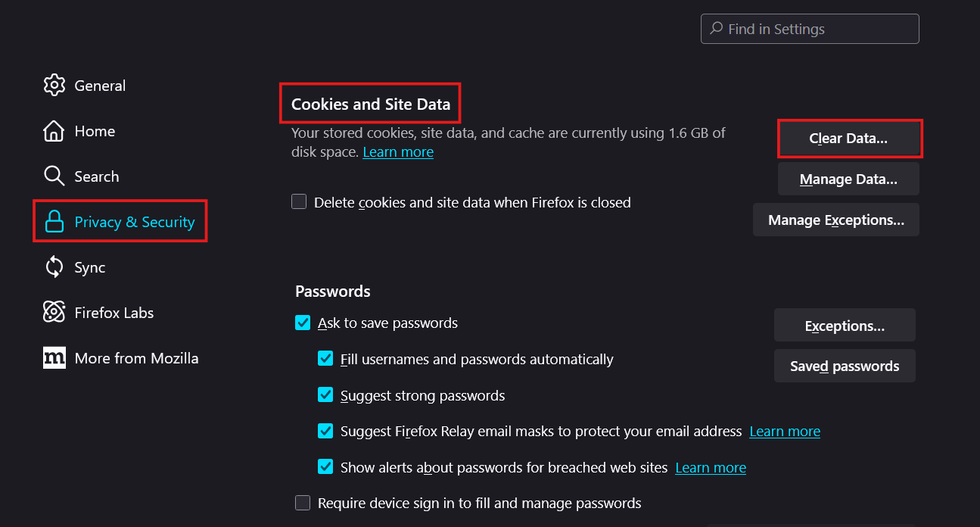
Task: Uncheck Ask to save passwords
Action: [303, 323]
